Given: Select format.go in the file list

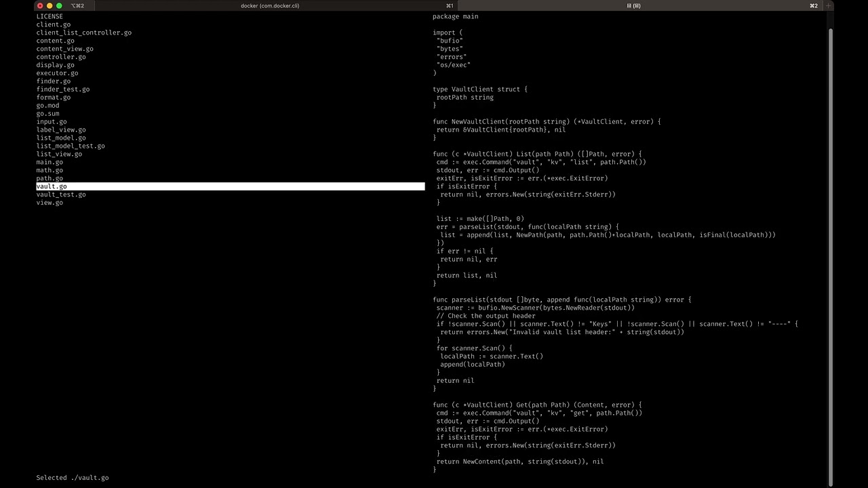Looking at the screenshot, I should [x=54, y=98].
